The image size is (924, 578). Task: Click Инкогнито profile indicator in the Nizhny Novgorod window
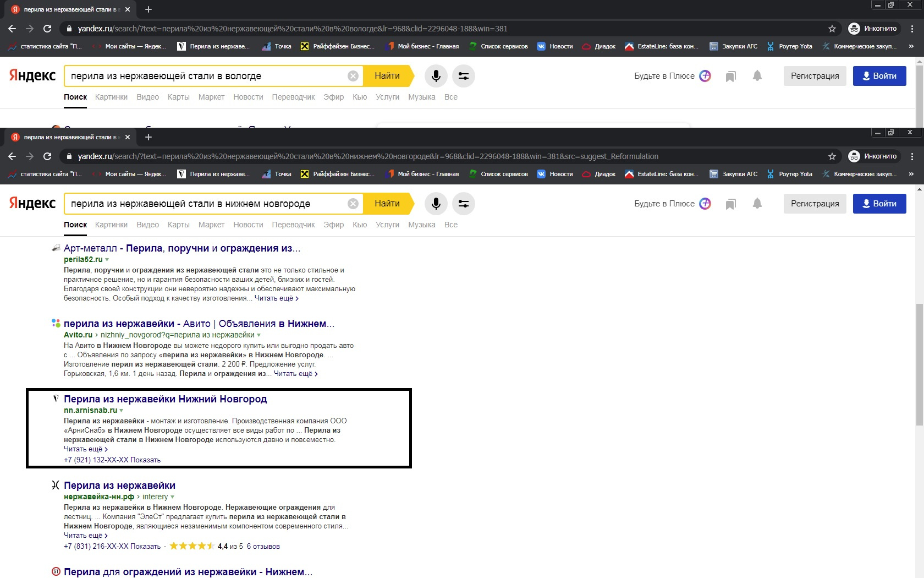click(x=873, y=156)
